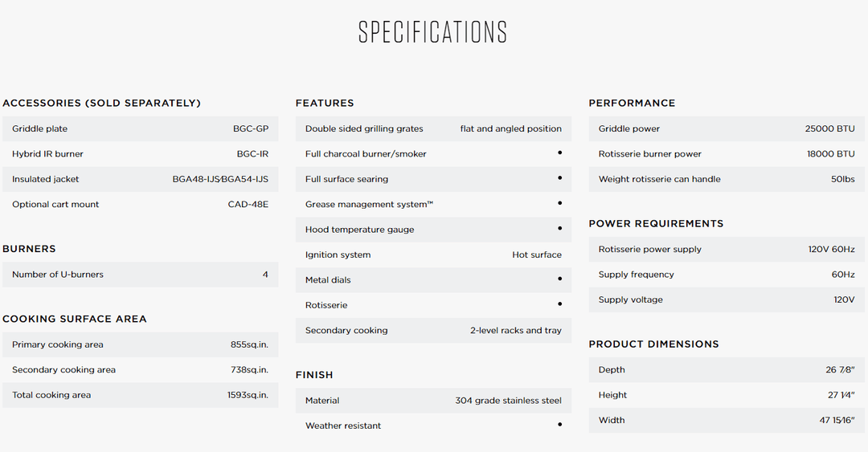The height and width of the screenshot is (452, 868).
Task: Select the 304 grade stainless steel value
Action: (508, 401)
